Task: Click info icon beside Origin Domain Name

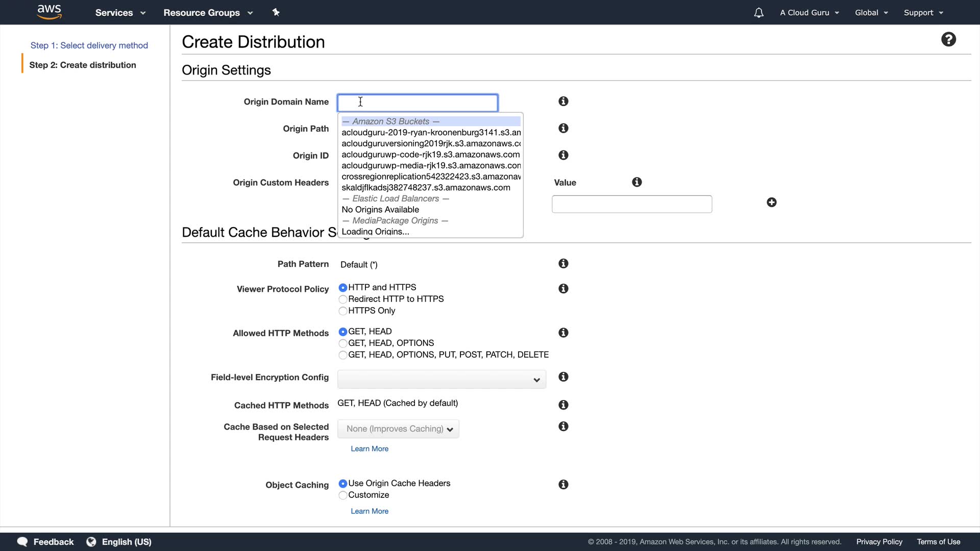Action: coord(563,102)
